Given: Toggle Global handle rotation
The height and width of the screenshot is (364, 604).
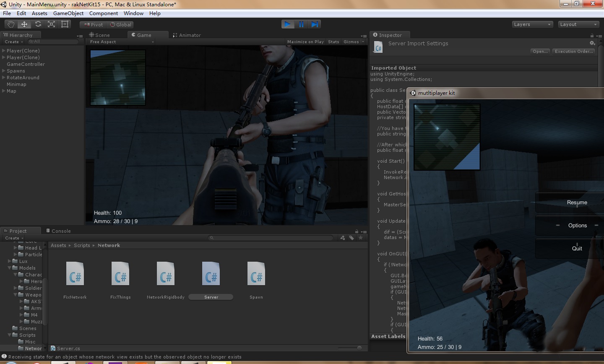Looking at the screenshot, I should [x=121, y=25].
